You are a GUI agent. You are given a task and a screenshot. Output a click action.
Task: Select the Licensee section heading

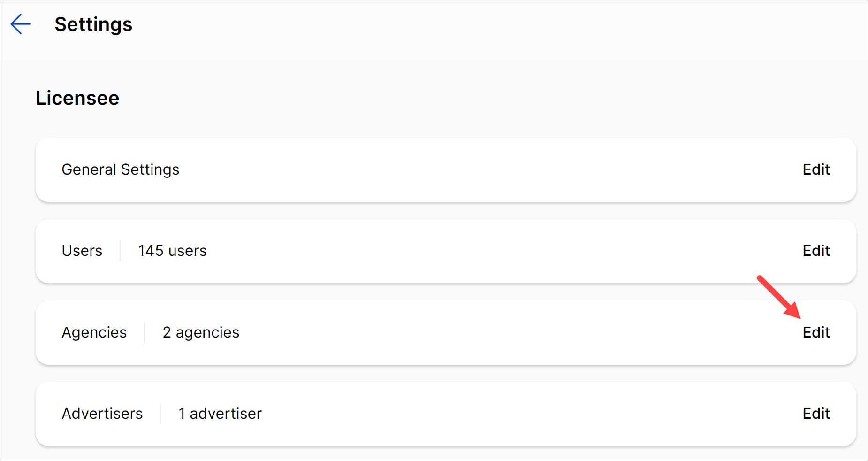pos(77,98)
